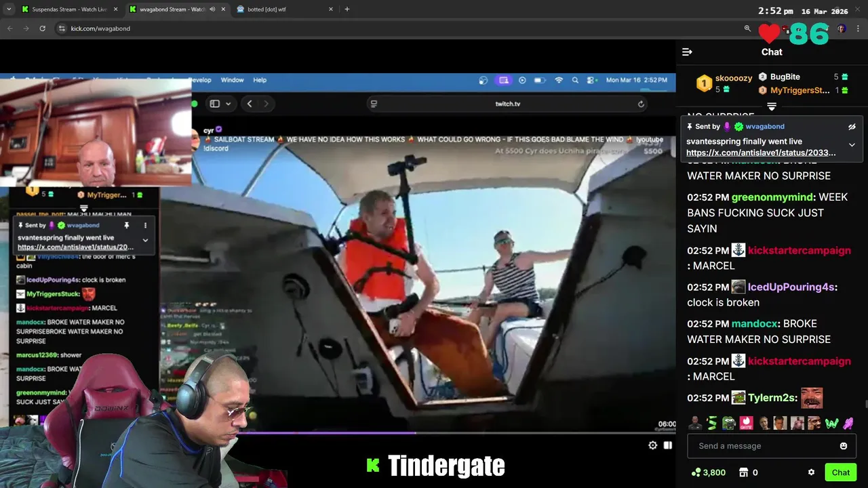
Task: Open wvagabond's name in pinned message
Action: [765, 127]
